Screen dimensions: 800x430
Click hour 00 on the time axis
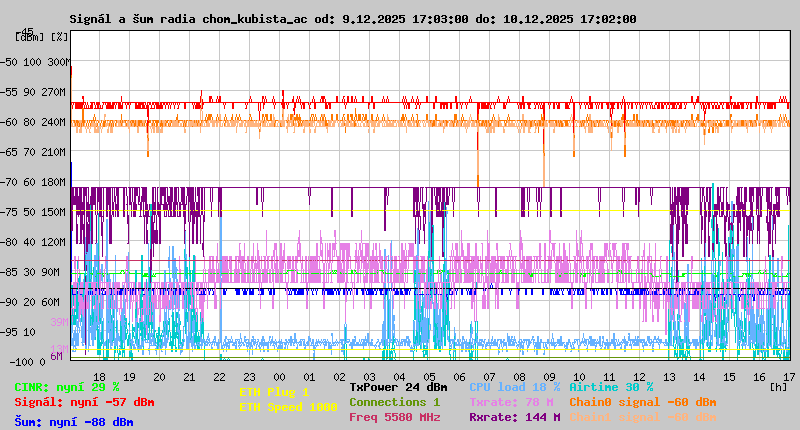click(x=249, y=376)
